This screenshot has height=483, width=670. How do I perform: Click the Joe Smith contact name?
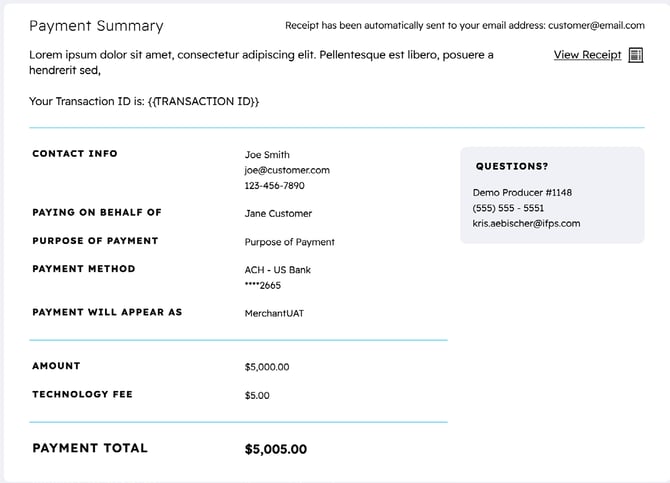coord(267,155)
